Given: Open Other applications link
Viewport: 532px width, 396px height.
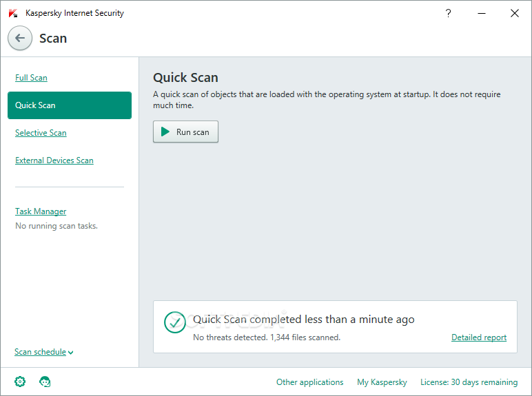Looking at the screenshot, I should (x=310, y=382).
